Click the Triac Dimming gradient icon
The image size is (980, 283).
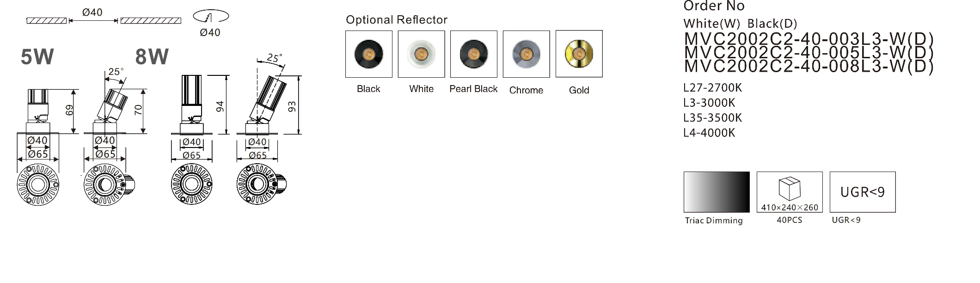coord(717,192)
